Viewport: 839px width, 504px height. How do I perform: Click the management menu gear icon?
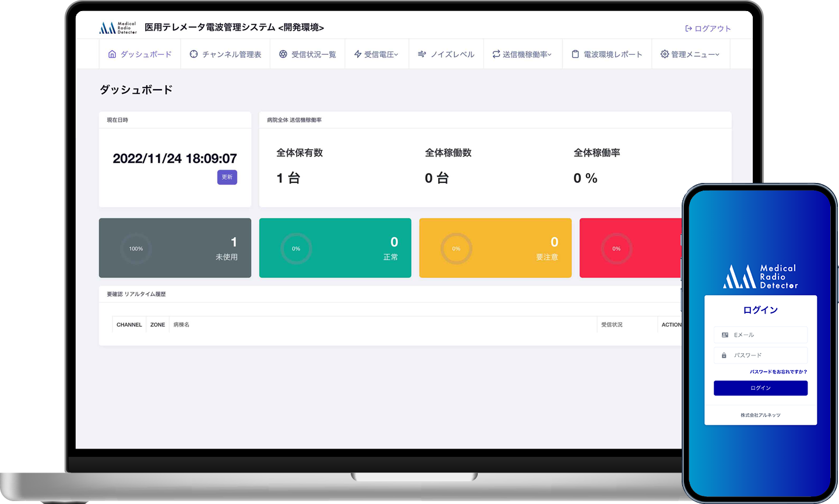click(664, 54)
